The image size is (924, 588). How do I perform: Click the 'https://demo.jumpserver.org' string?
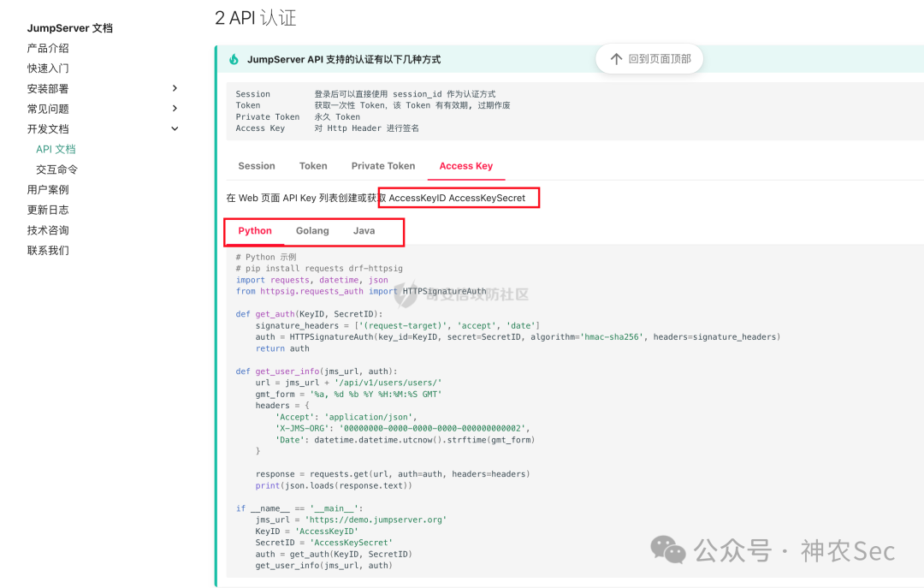pyautogui.click(x=376, y=520)
